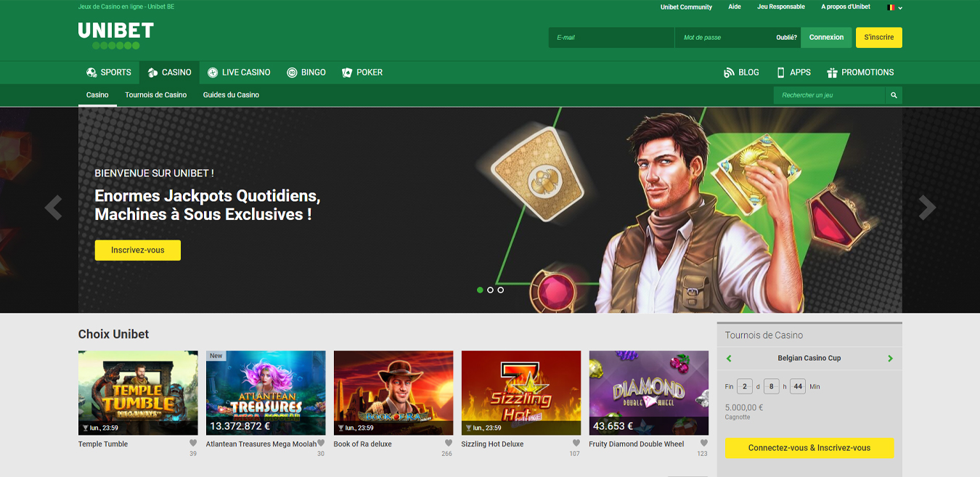The width and height of the screenshot is (980, 477).
Task: Click Connectez-vous & Inscrivez-vous button
Action: click(809, 448)
